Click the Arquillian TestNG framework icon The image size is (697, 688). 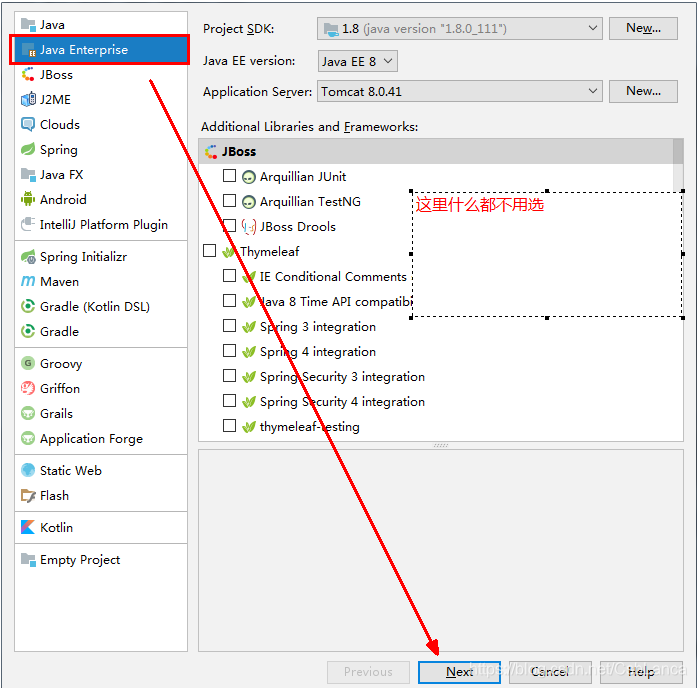pyautogui.click(x=249, y=202)
